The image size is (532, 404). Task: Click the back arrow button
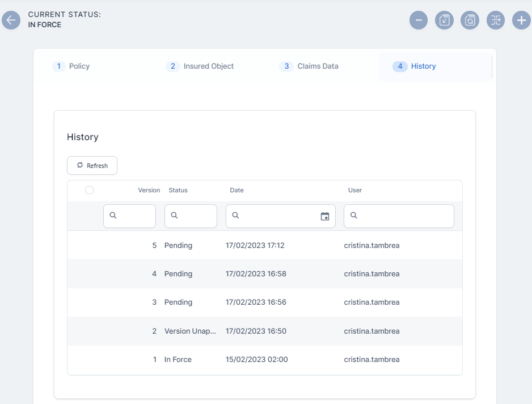tap(11, 20)
